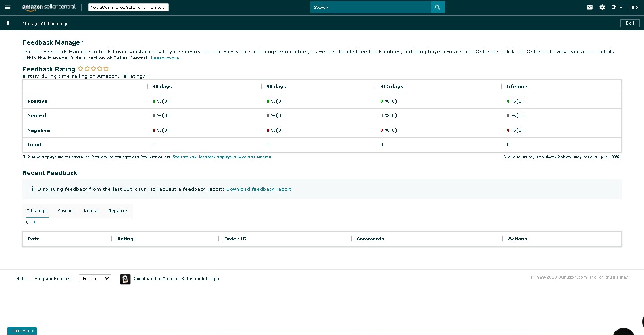Click the info icon in the feedback notice
The width and height of the screenshot is (644, 335).
point(32,189)
